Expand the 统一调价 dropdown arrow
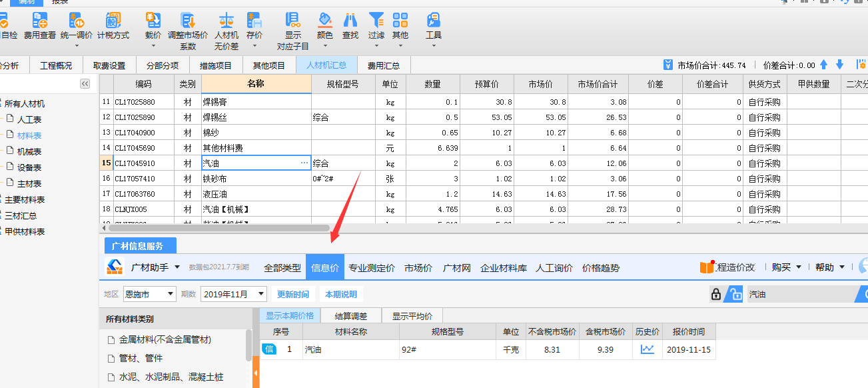 point(77,46)
